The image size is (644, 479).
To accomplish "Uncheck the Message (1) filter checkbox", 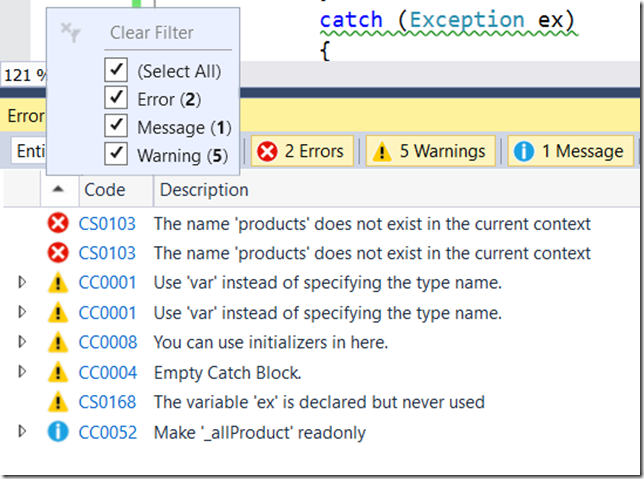I will 116,125.
